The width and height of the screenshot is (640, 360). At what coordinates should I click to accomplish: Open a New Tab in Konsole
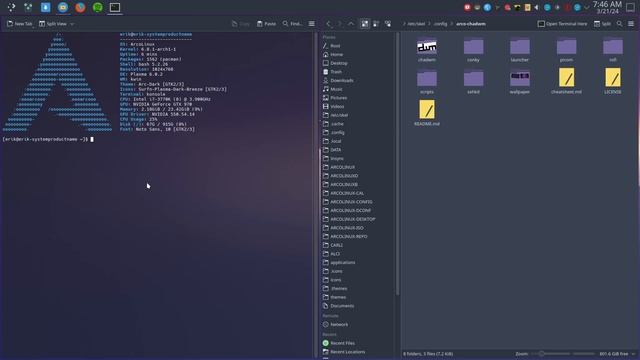pos(19,24)
